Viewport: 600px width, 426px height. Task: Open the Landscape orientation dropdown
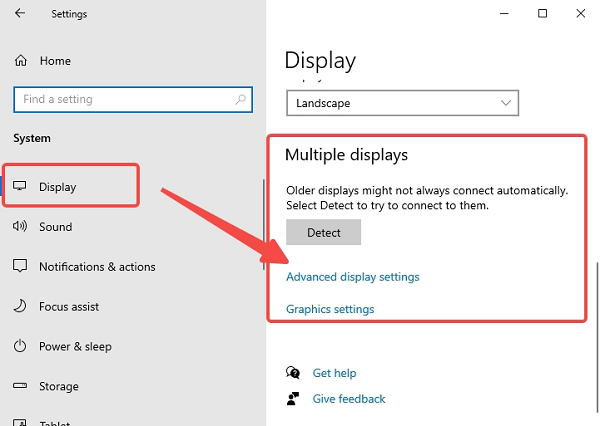[403, 103]
